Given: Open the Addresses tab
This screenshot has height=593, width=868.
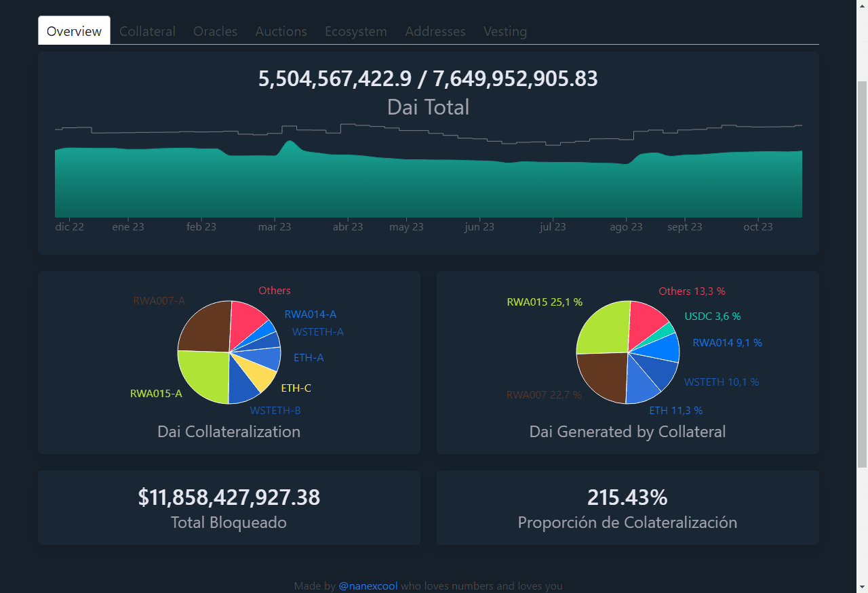Looking at the screenshot, I should click(435, 31).
